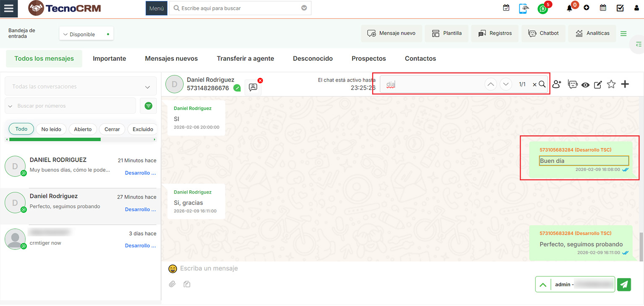The width and height of the screenshot is (644, 306).
Task: Toggle the eye visibility icon
Action: (x=585, y=85)
